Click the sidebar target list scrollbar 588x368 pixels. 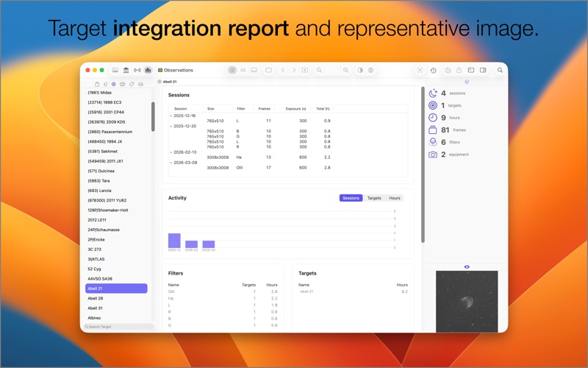tap(153, 116)
